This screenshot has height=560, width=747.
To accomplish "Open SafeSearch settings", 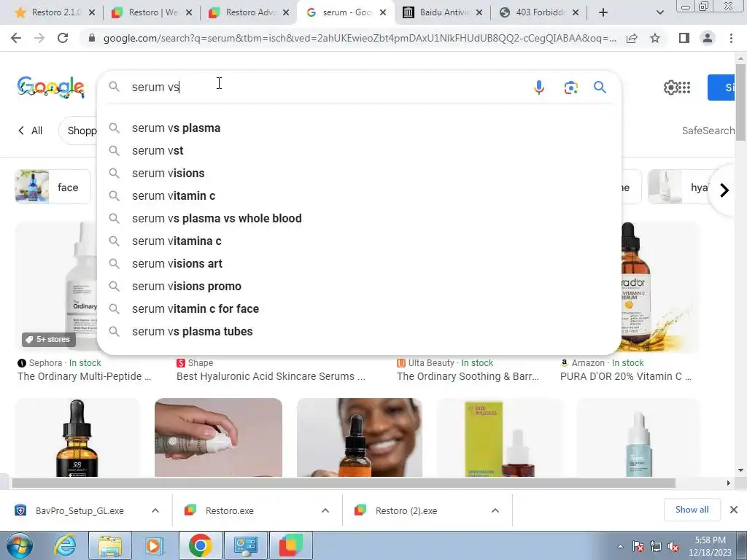I will click(708, 131).
